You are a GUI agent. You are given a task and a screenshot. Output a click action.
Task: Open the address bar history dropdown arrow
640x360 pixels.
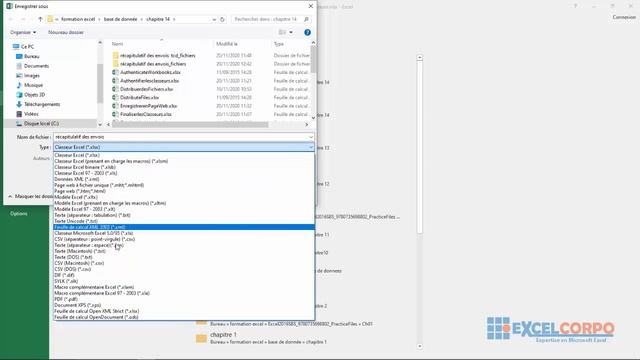click(214, 19)
